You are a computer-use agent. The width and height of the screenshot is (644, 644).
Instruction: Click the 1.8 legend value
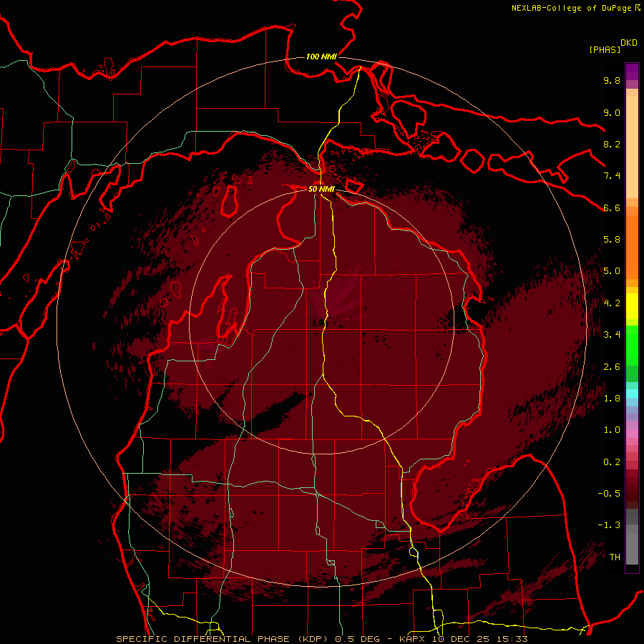point(612,399)
